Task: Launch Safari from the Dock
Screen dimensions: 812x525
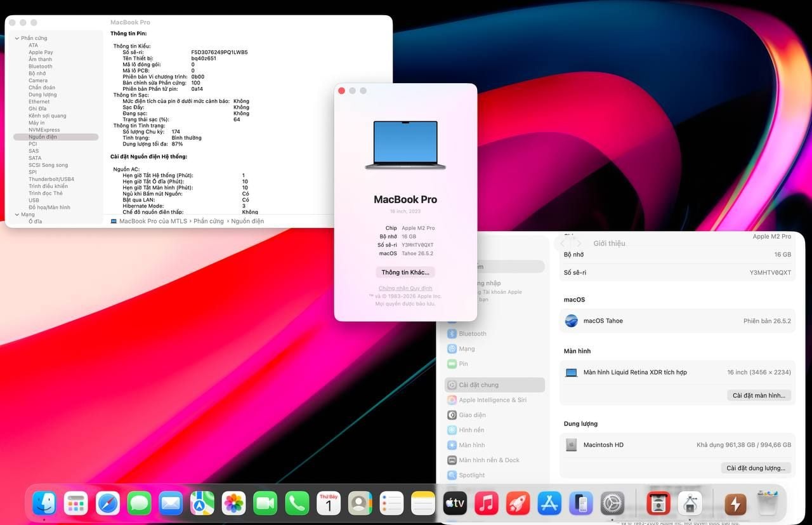Action: click(108, 503)
